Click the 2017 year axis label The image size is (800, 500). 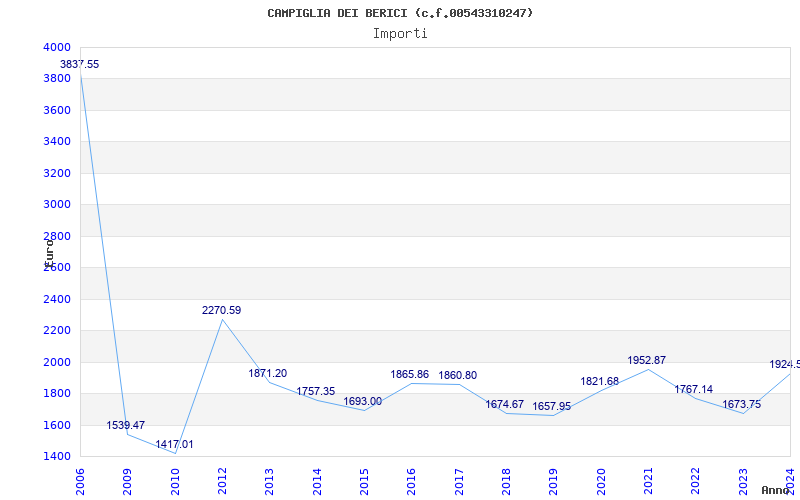459,482
